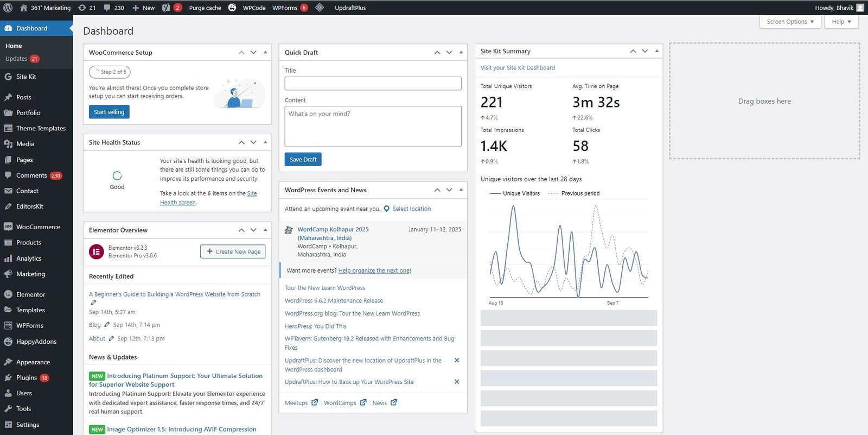
Task: Collapse the WooCommerce Setup panel
Action: pos(265,52)
